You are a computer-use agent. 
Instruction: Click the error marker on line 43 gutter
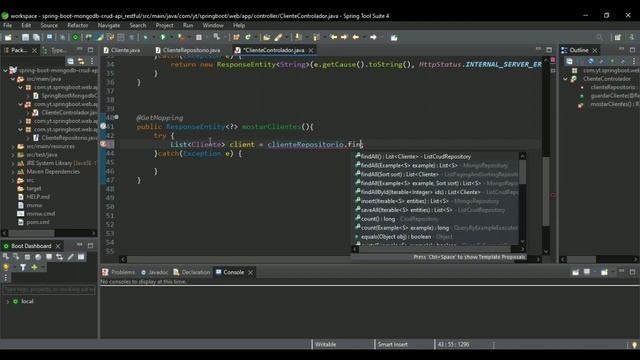[104, 144]
